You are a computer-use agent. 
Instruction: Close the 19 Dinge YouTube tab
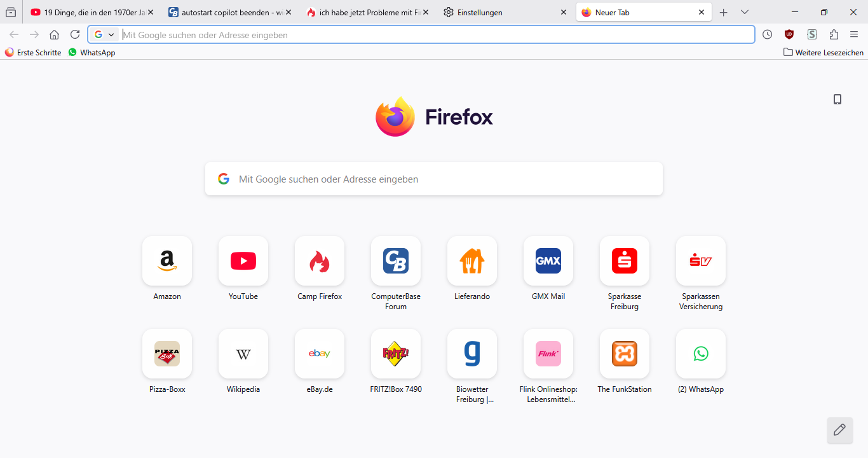151,12
